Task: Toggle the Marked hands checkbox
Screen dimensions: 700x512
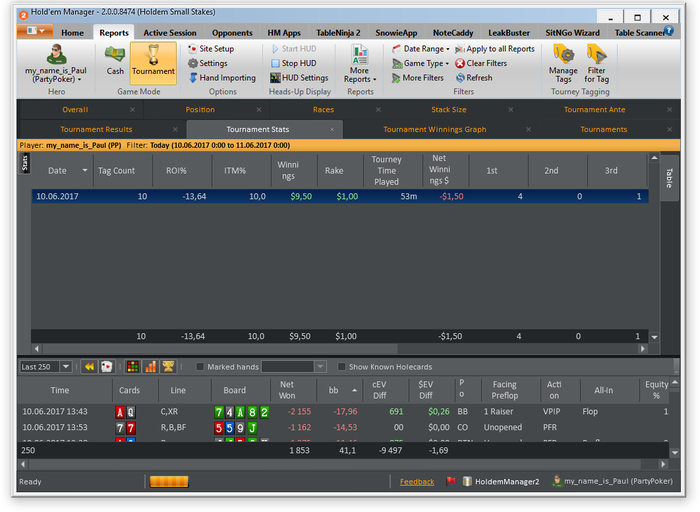Action: click(200, 366)
